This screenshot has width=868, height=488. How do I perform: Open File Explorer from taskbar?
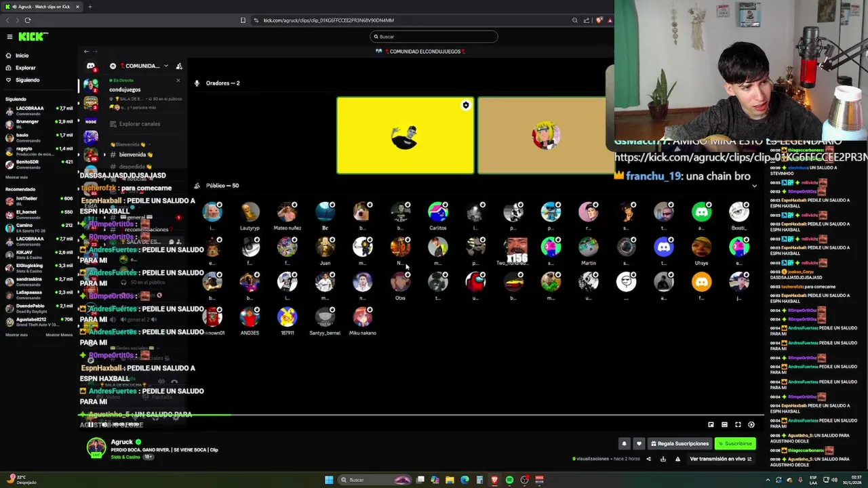pyautogui.click(x=450, y=480)
